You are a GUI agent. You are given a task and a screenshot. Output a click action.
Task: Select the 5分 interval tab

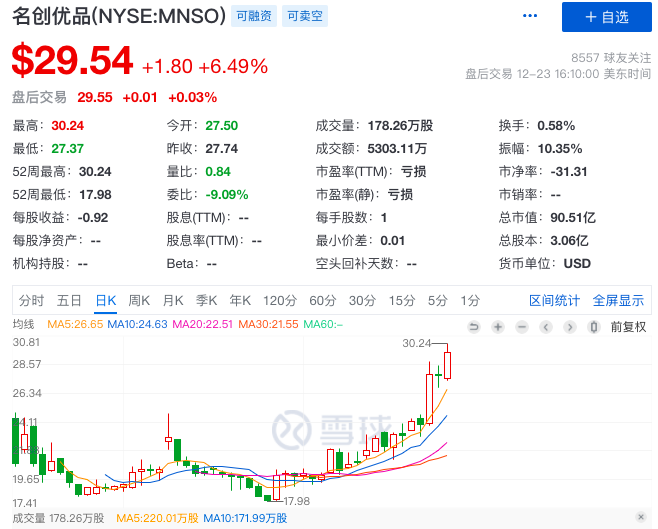click(x=438, y=300)
